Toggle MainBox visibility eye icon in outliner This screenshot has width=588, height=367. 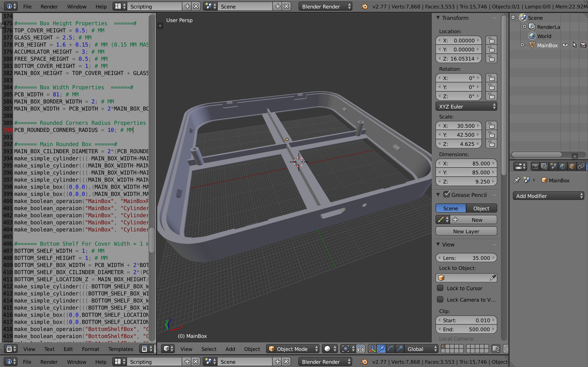tap(565, 45)
